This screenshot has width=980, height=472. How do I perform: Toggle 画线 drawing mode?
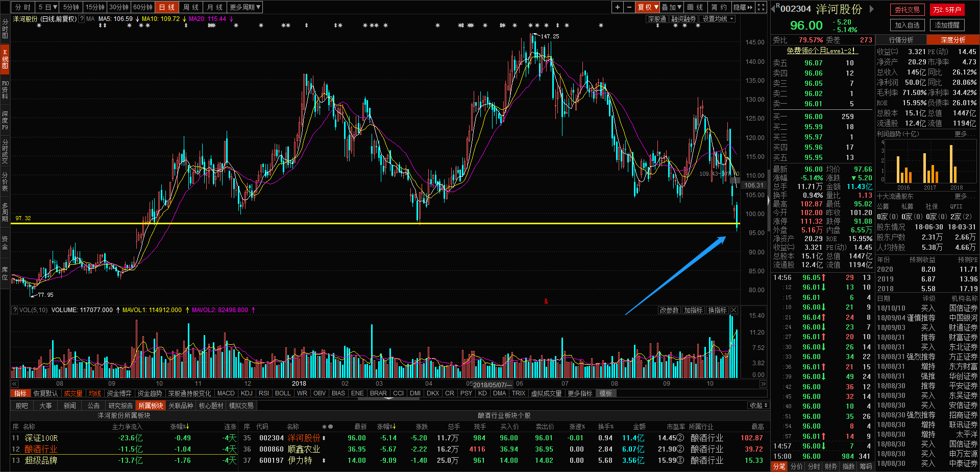tap(695, 7)
